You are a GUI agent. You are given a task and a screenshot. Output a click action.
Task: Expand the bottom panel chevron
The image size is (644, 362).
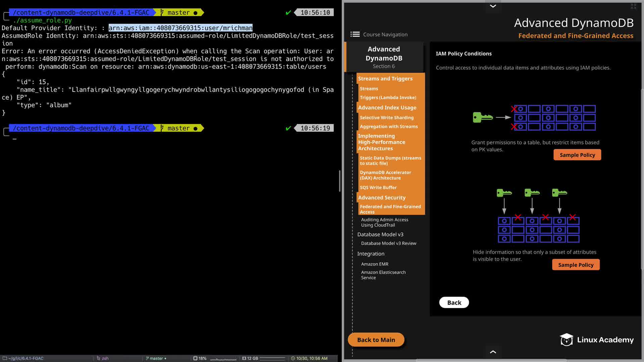(493, 352)
